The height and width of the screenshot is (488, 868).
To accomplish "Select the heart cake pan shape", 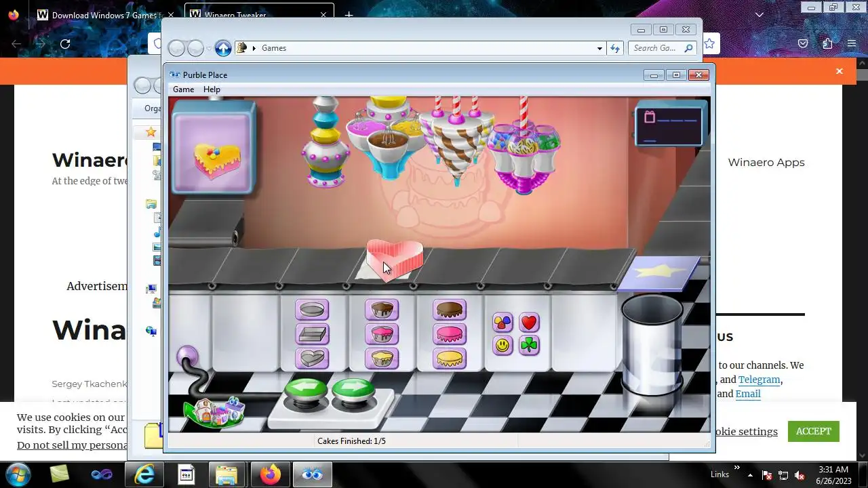I will click(x=312, y=358).
